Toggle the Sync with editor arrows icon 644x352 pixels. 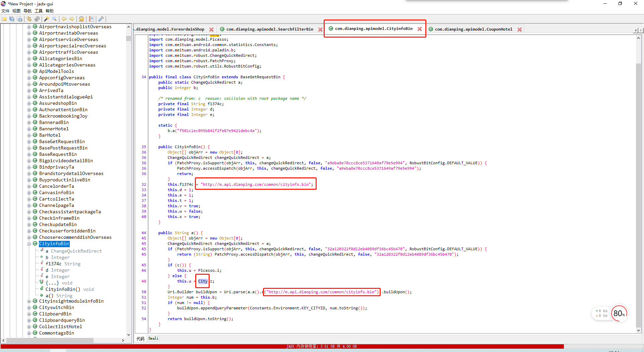29,19
